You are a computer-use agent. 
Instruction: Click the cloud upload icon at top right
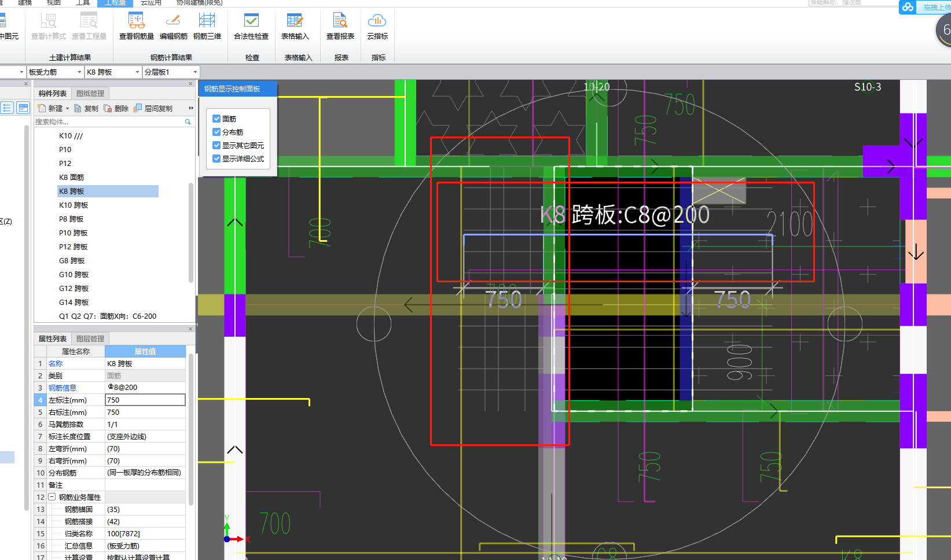coord(908,7)
